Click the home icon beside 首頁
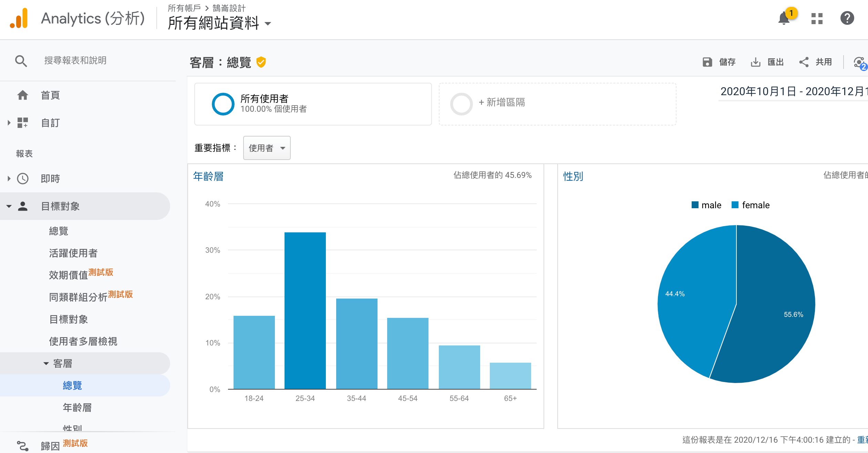Image resolution: width=868 pixels, height=453 pixels. (x=23, y=95)
